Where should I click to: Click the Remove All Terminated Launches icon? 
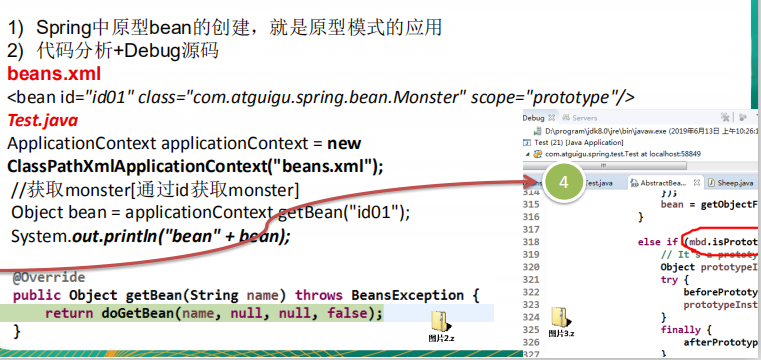(x=725, y=117)
